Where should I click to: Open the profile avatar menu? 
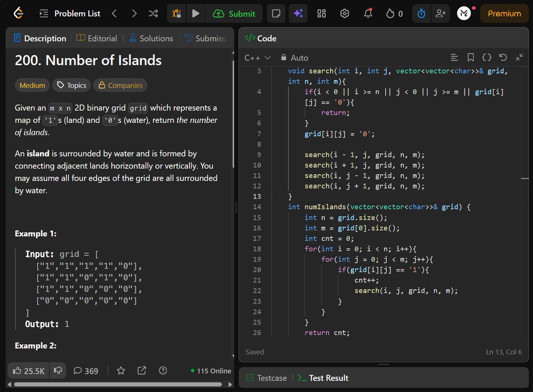(464, 14)
